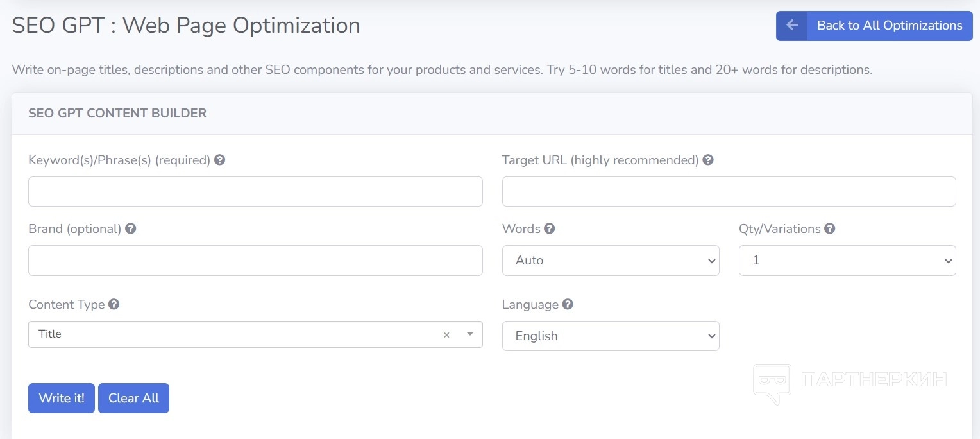Click question mark icon next to Brand

click(131, 228)
